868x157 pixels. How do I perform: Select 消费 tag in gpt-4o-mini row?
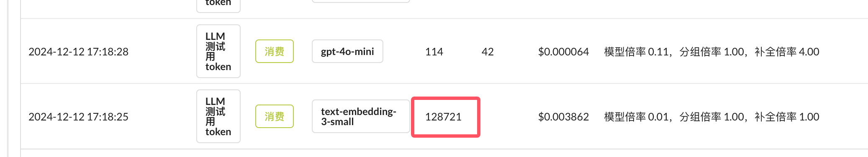275,51
